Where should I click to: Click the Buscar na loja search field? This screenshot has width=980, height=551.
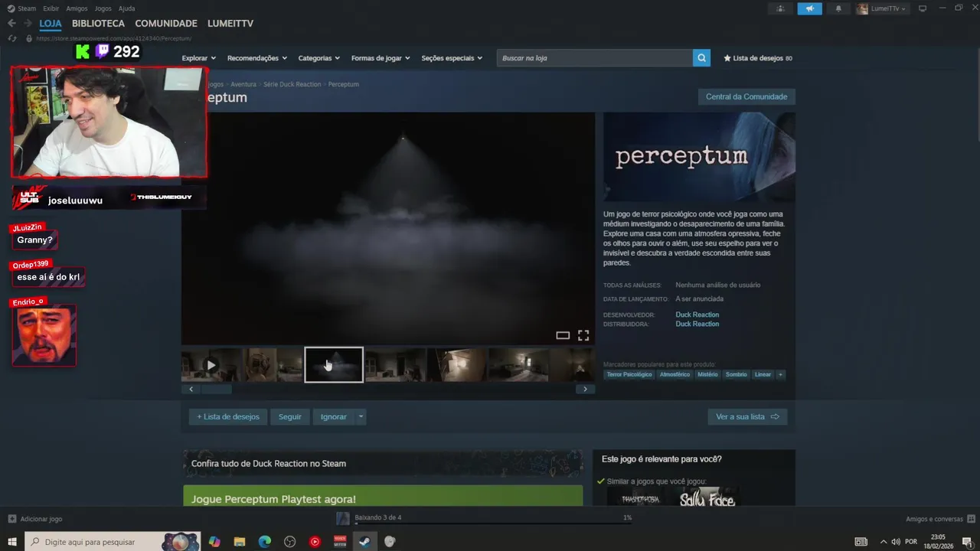point(595,58)
